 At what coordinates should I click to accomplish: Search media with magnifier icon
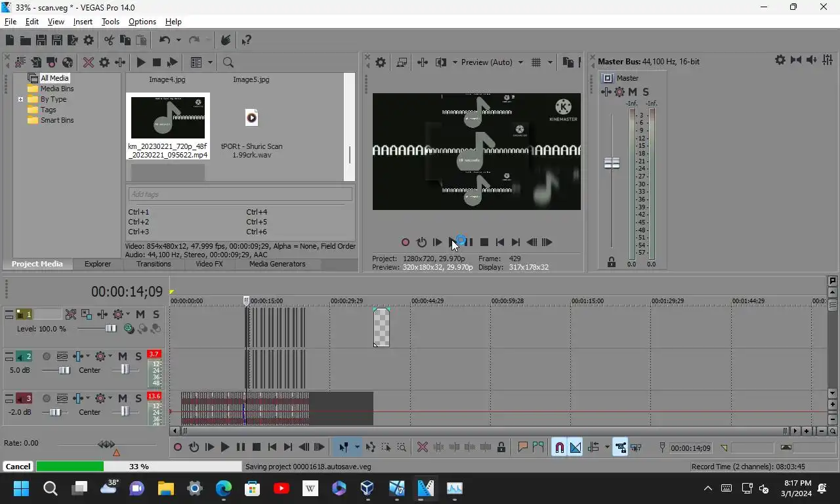(x=228, y=62)
